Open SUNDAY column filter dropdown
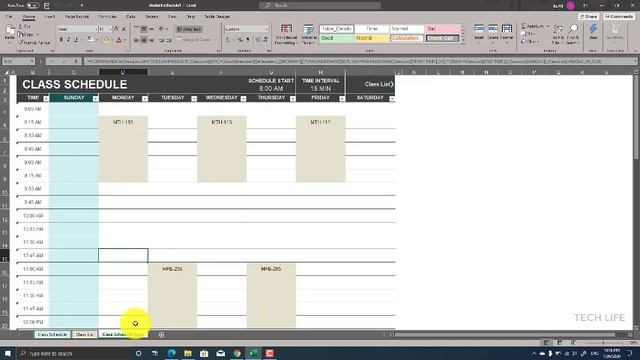Viewport: 640px width, 360px height. tap(95, 98)
